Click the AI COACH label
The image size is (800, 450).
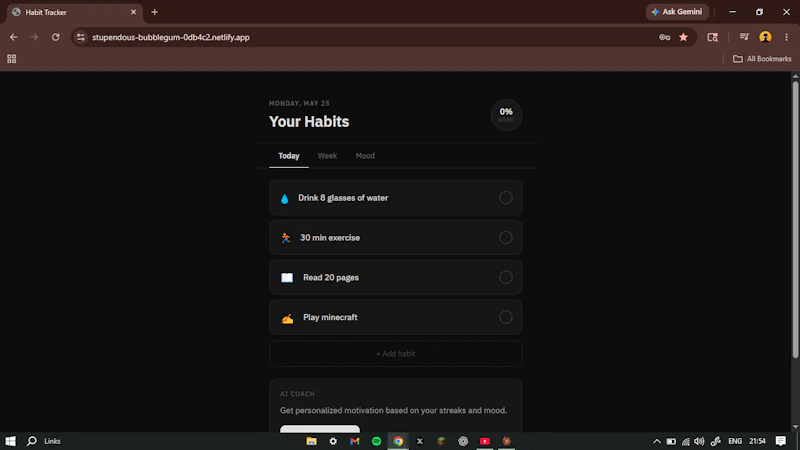[x=297, y=394]
